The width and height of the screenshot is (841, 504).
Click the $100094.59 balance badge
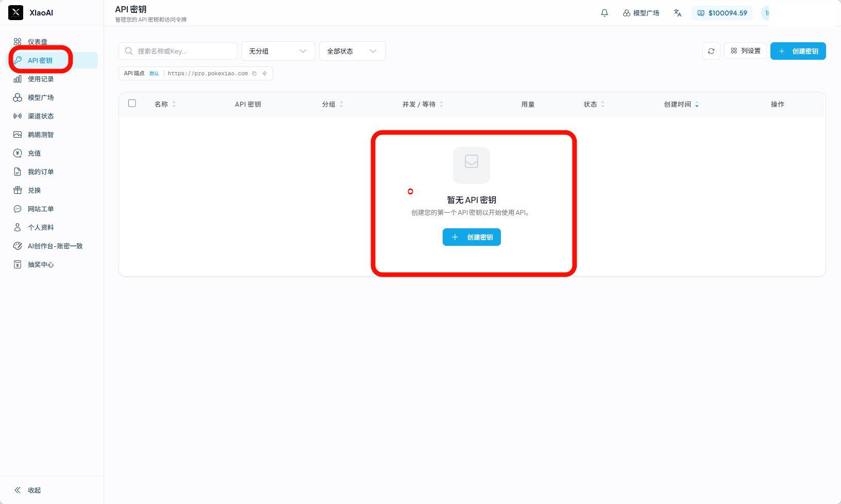tap(722, 13)
